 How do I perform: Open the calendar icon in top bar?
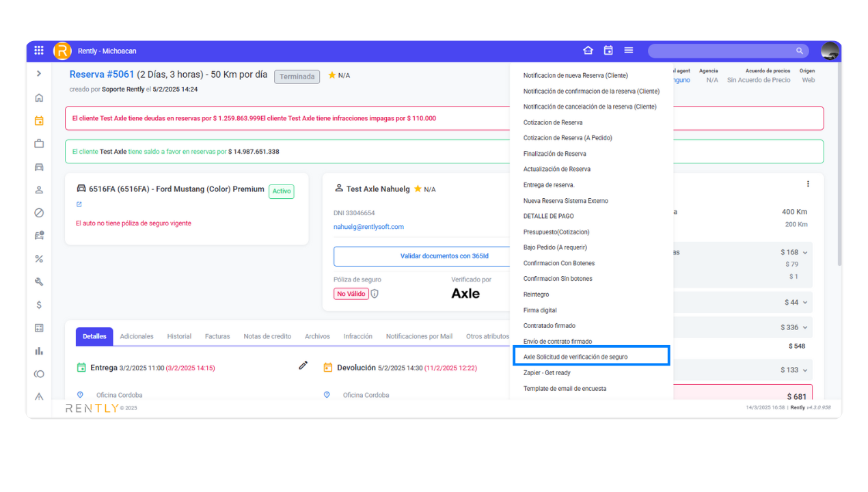point(608,51)
